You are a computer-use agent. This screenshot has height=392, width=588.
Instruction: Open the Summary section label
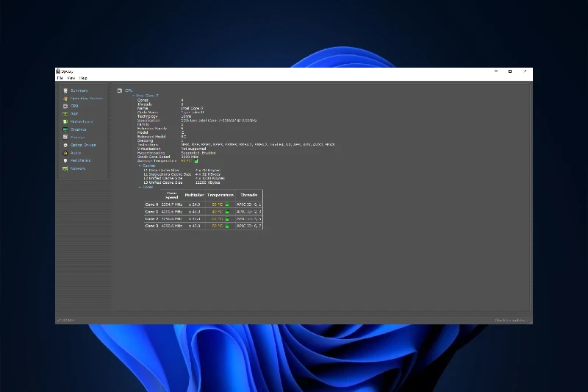click(79, 90)
